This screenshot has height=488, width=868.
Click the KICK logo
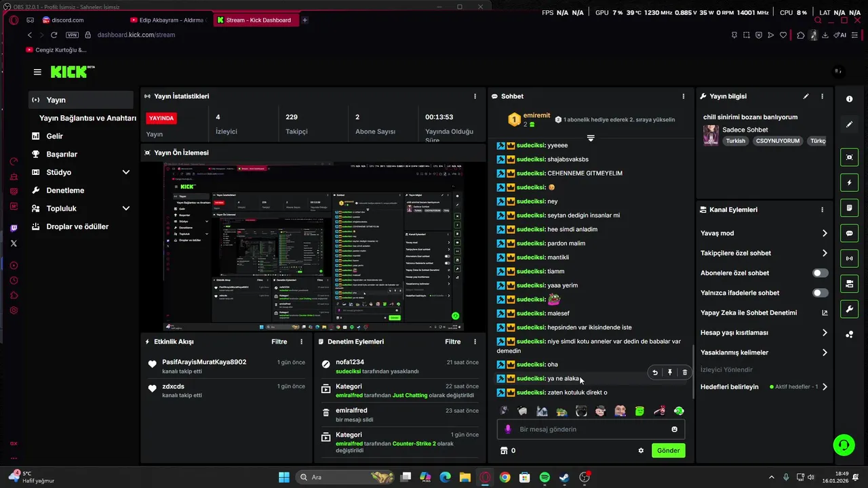(x=72, y=72)
